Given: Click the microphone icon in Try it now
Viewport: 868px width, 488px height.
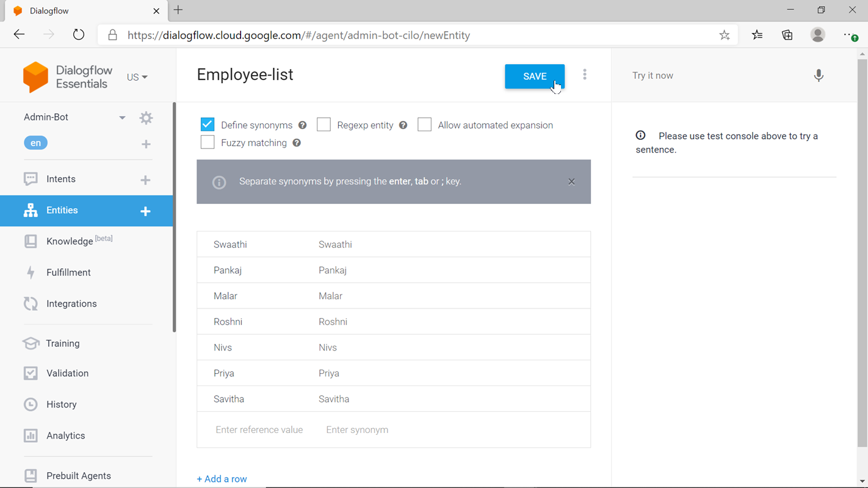Looking at the screenshot, I should coord(819,76).
